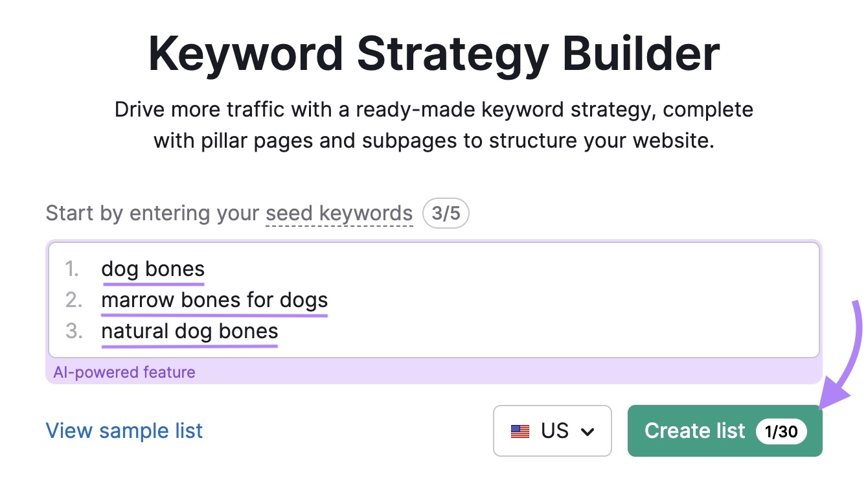The image size is (868, 482).
Task: Click the description text under the title
Action: click(x=434, y=124)
